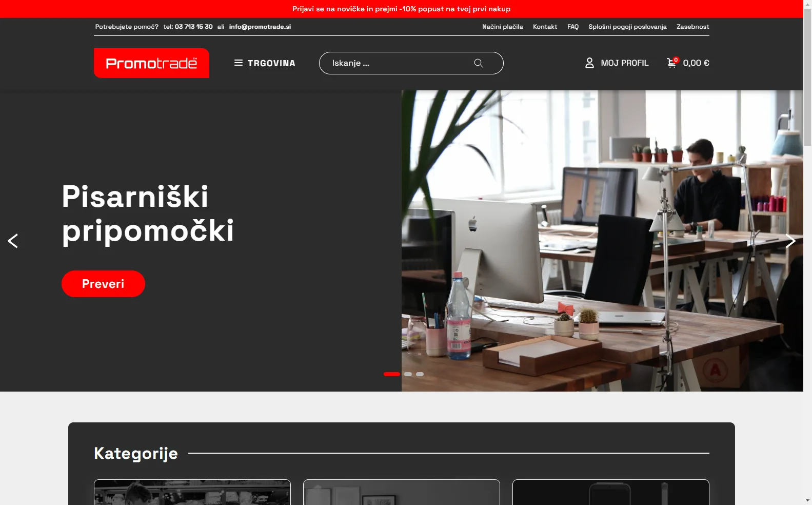Open the Zasebnost page
Viewport: 812px width, 505px height.
693,27
